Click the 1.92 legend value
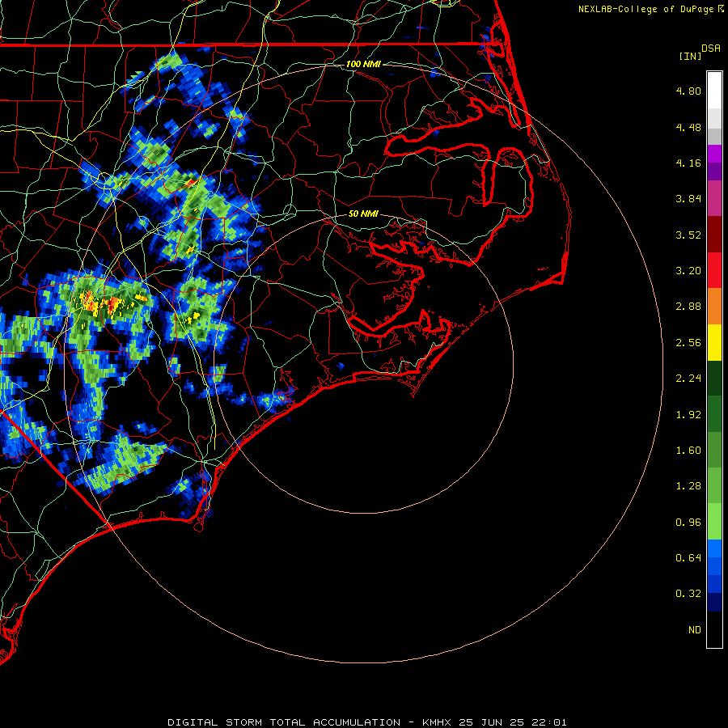Viewport: 728px width, 728px height. pyautogui.click(x=688, y=414)
